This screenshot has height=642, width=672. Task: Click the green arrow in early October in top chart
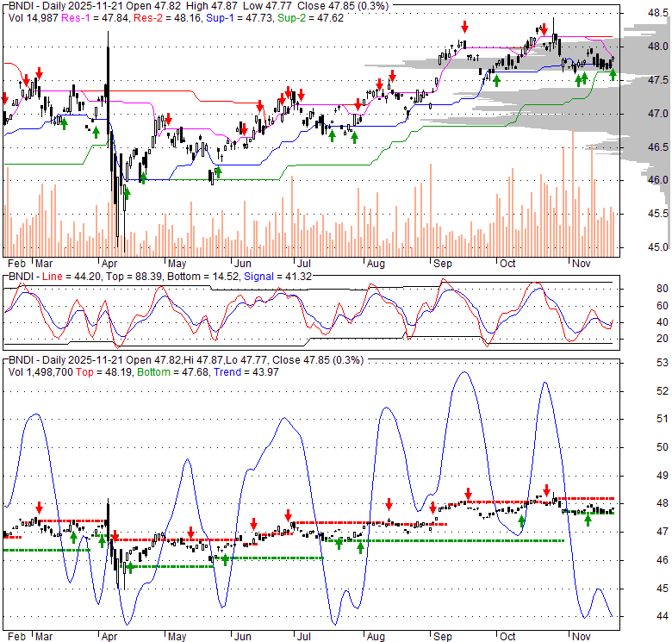496,78
